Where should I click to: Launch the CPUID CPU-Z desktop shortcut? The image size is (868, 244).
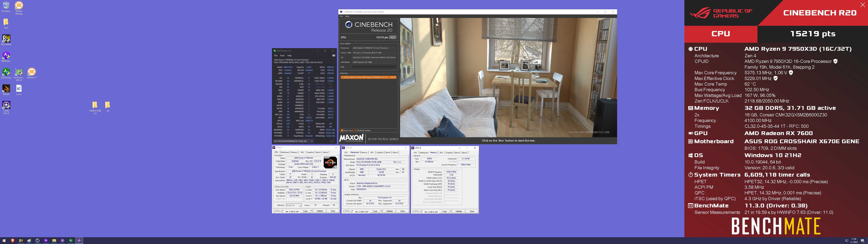tap(6, 107)
